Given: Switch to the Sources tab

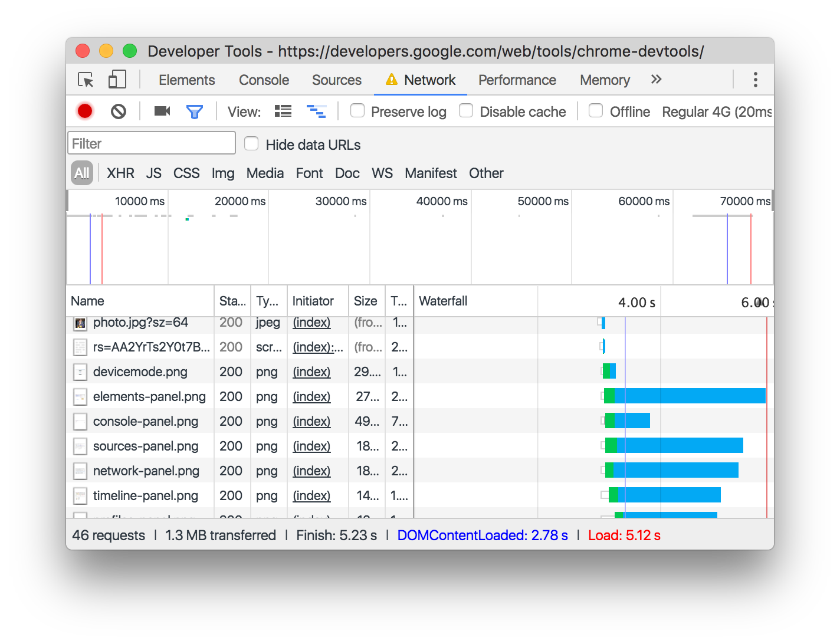Looking at the screenshot, I should (336, 80).
